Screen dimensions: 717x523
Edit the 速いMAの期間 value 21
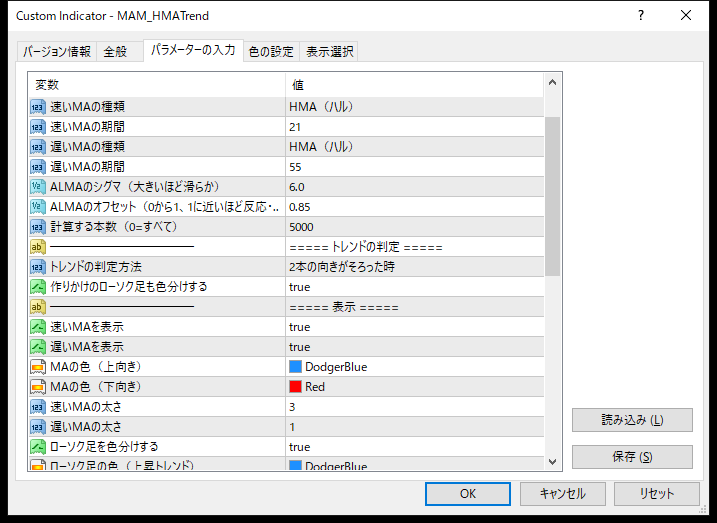(x=414, y=127)
